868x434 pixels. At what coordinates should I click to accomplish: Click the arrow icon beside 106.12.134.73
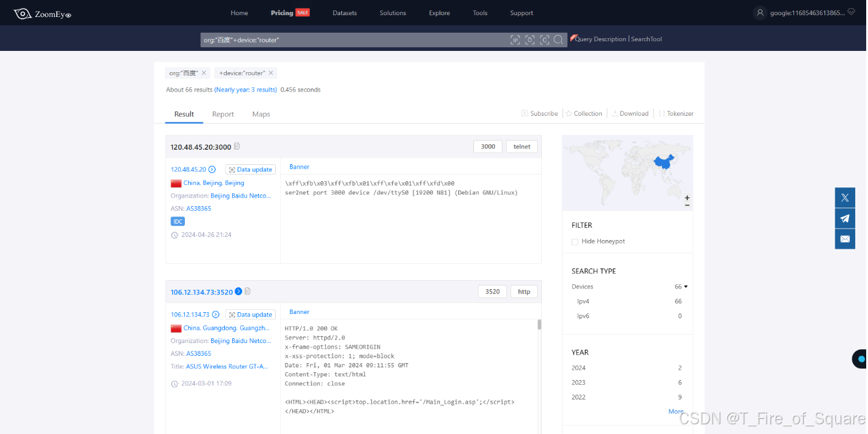(215, 315)
